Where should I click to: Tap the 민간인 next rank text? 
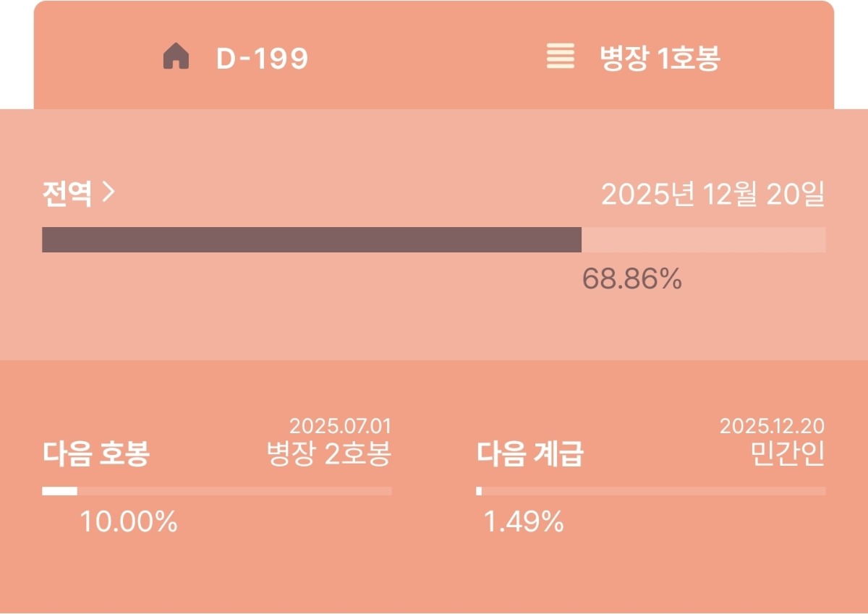788,455
